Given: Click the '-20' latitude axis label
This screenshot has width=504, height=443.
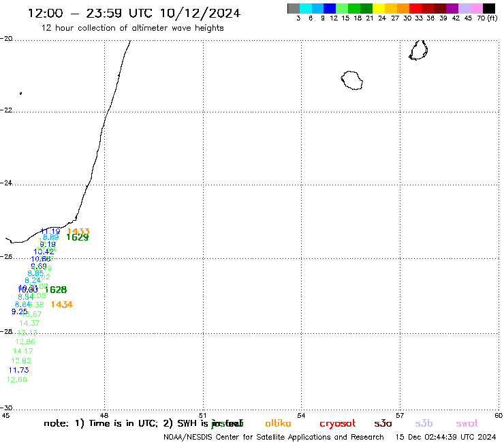Looking at the screenshot, I should click(6, 39).
